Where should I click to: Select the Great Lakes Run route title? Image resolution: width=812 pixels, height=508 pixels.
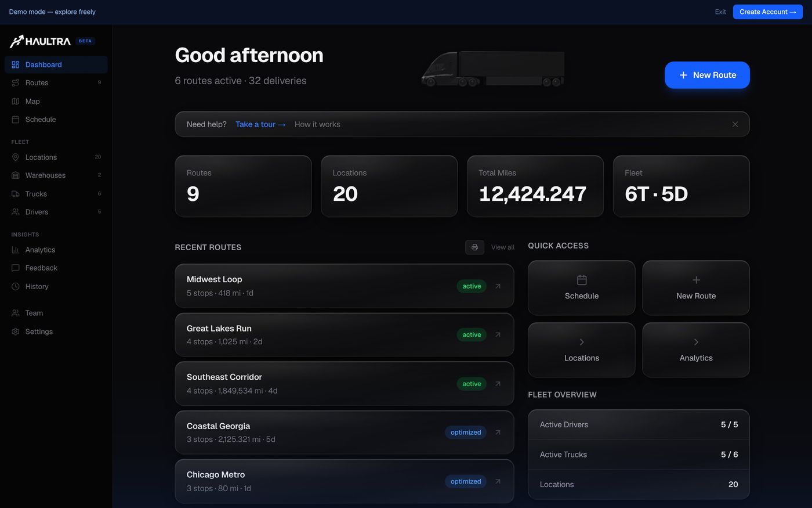(x=219, y=328)
